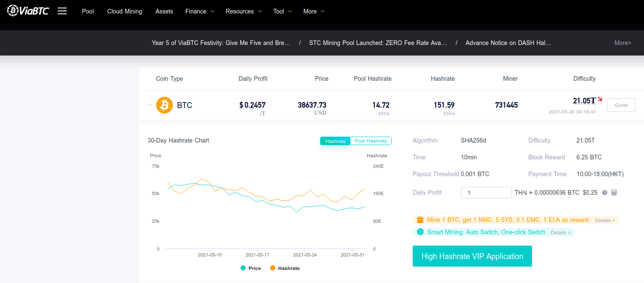Toggle Price series in chart legend
This screenshot has width=644, height=283.
[x=251, y=268]
